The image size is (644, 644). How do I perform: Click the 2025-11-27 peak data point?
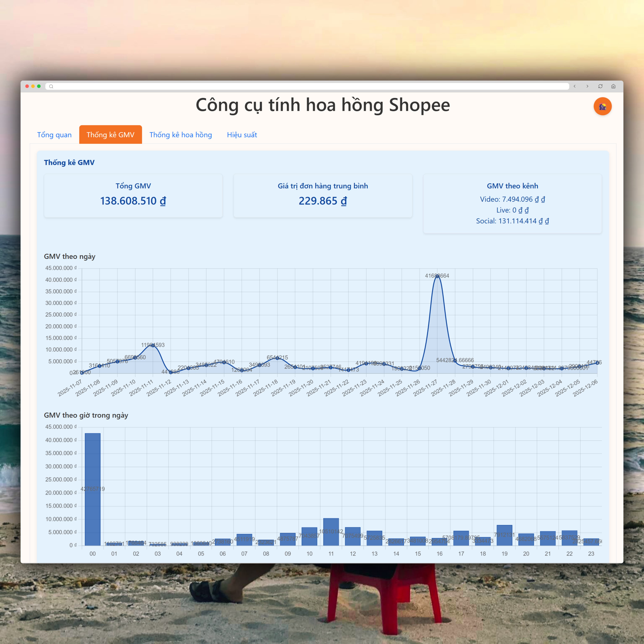point(437,276)
